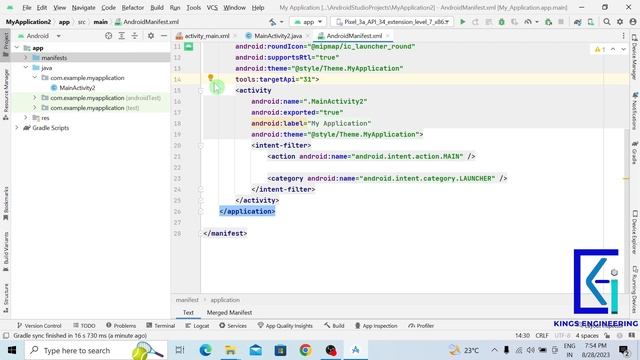Open Merged Manifest tab
This screenshot has width=640, height=360.
point(229,312)
